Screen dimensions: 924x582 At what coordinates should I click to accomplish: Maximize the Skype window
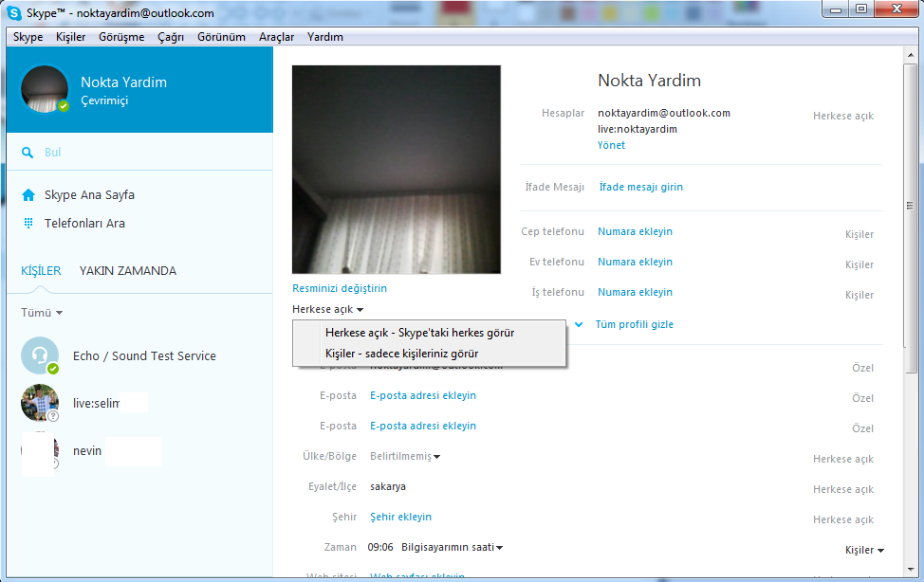861,9
